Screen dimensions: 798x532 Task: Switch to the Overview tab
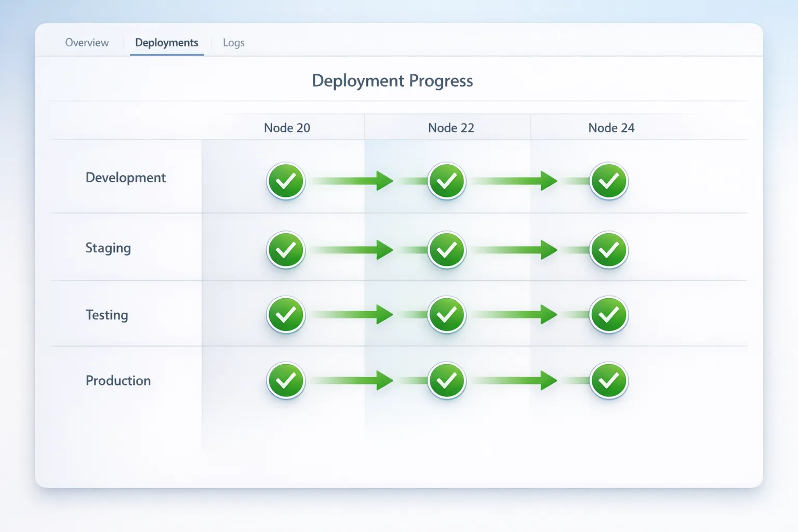pyautogui.click(x=87, y=43)
